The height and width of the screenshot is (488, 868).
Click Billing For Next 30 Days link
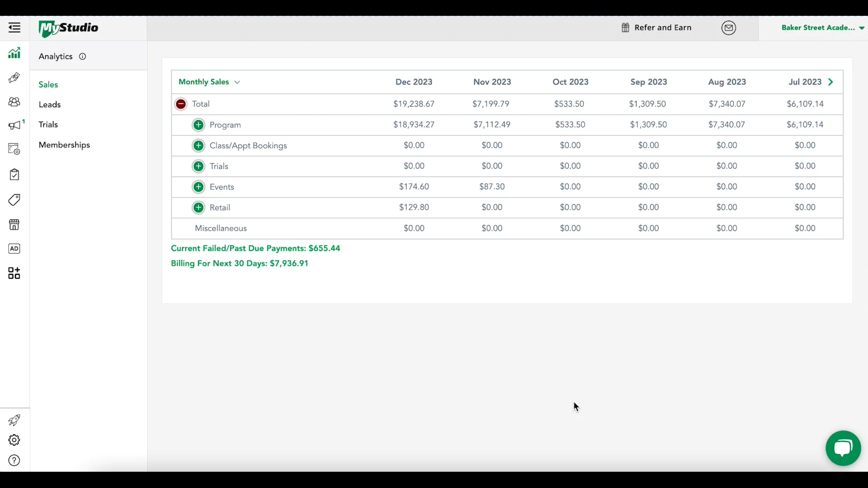click(240, 263)
